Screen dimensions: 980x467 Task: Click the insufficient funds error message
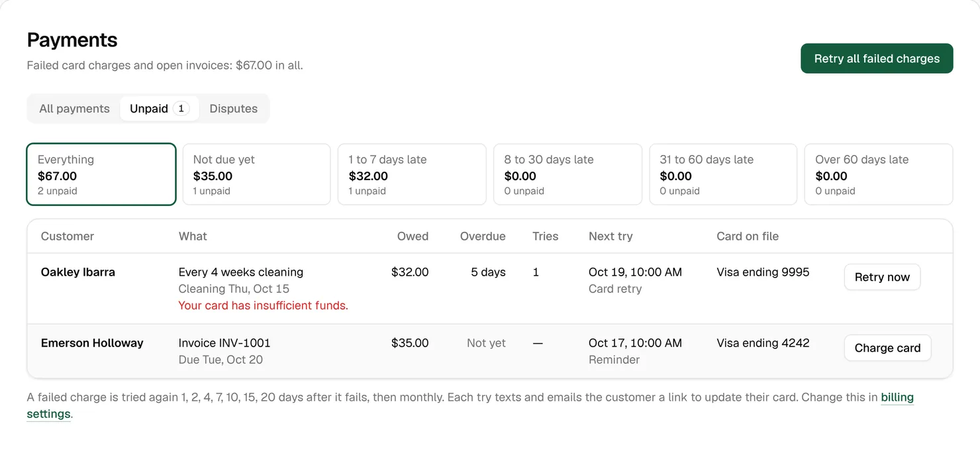pyautogui.click(x=264, y=305)
